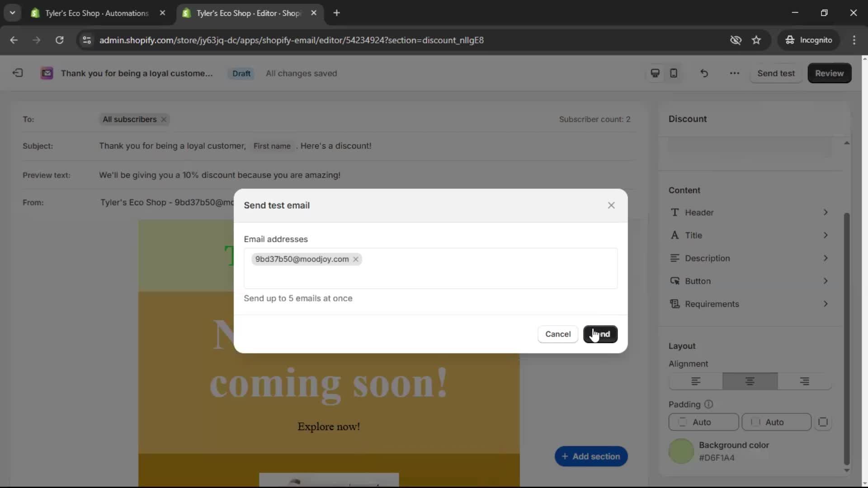868x488 pixels.
Task: Open a new browser tab
Action: click(337, 13)
